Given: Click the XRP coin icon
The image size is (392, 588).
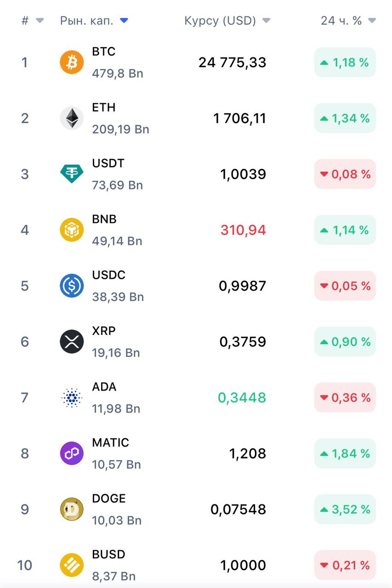Looking at the screenshot, I should 72,342.
